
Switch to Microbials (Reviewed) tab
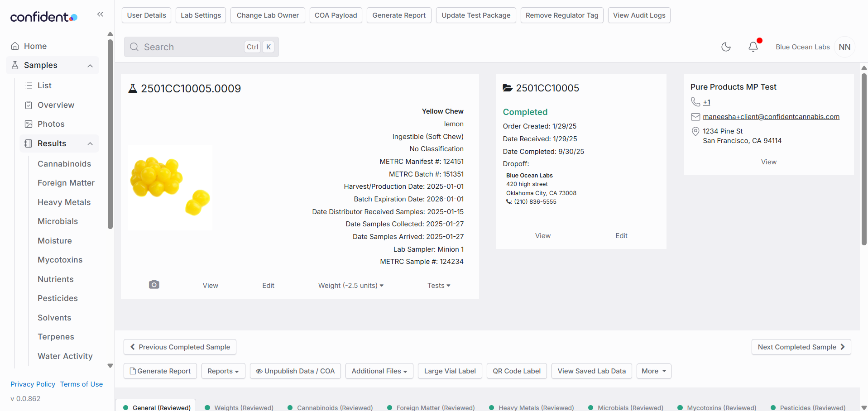point(626,407)
